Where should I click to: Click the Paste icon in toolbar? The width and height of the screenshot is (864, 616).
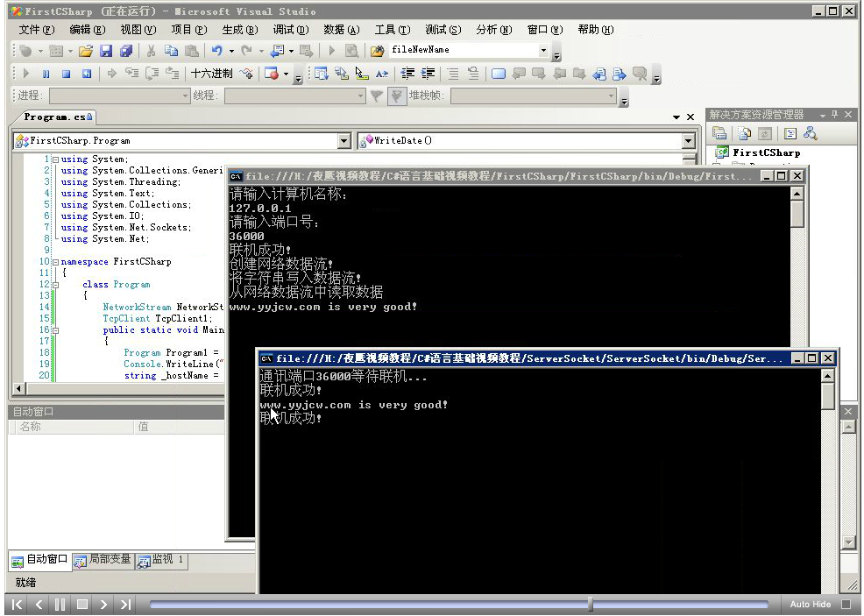coord(191,51)
